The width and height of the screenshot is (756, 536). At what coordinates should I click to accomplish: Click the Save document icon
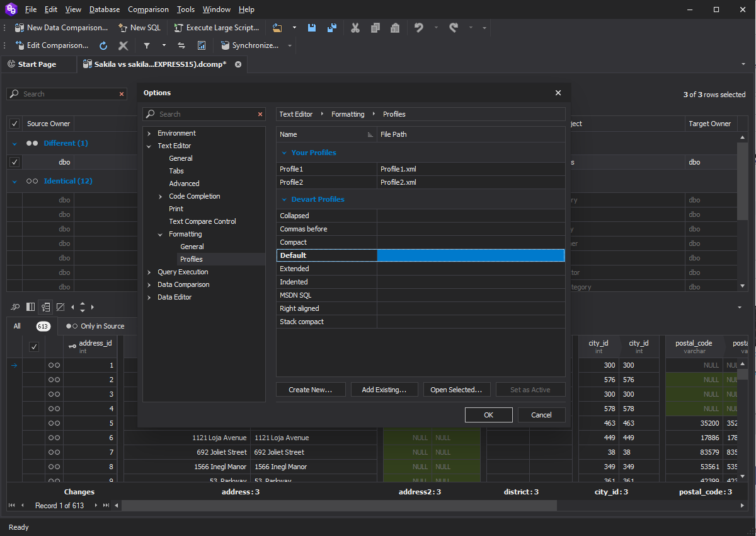pos(312,28)
